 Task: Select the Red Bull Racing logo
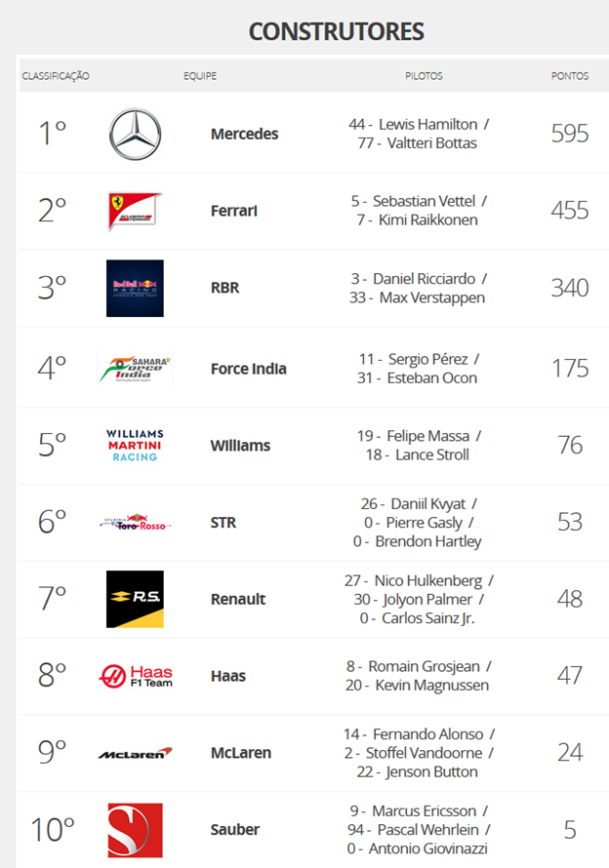135,288
